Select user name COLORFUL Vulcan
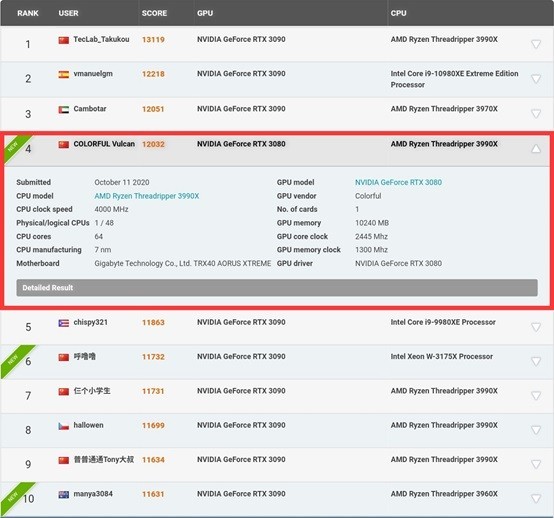Screen dimensions: 554x518 (x=104, y=144)
